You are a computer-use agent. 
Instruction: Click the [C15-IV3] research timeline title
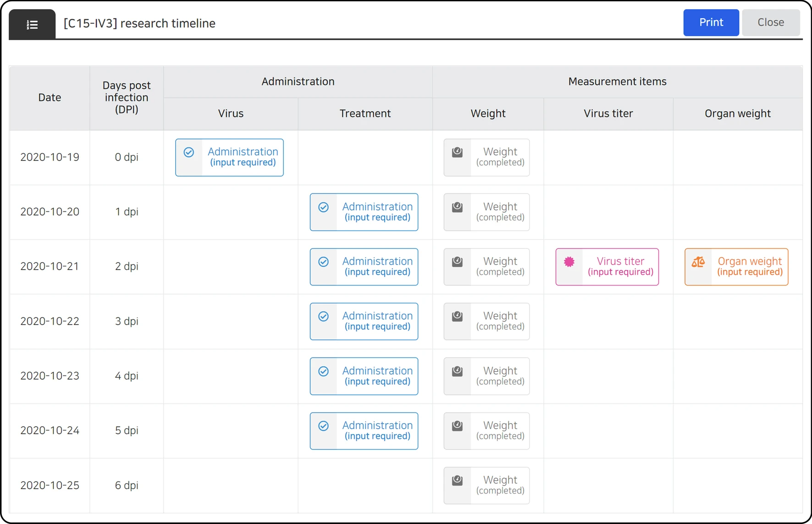pyautogui.click(x=139, y=23)
